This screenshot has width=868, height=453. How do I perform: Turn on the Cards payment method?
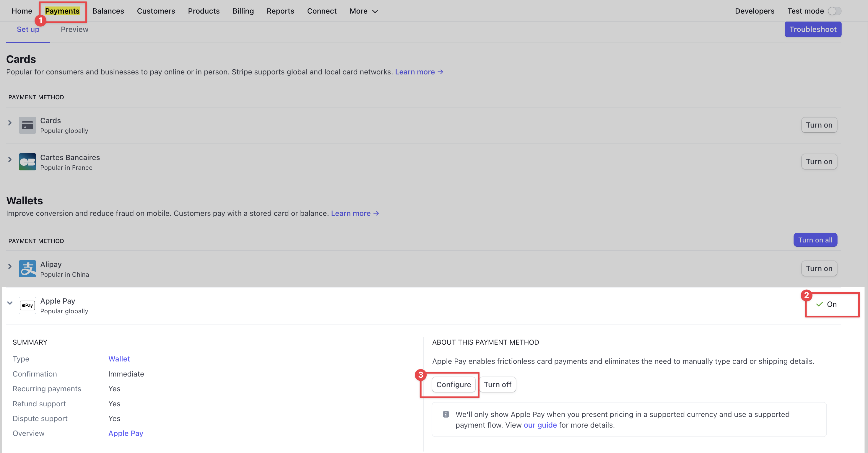coord(819,125)
